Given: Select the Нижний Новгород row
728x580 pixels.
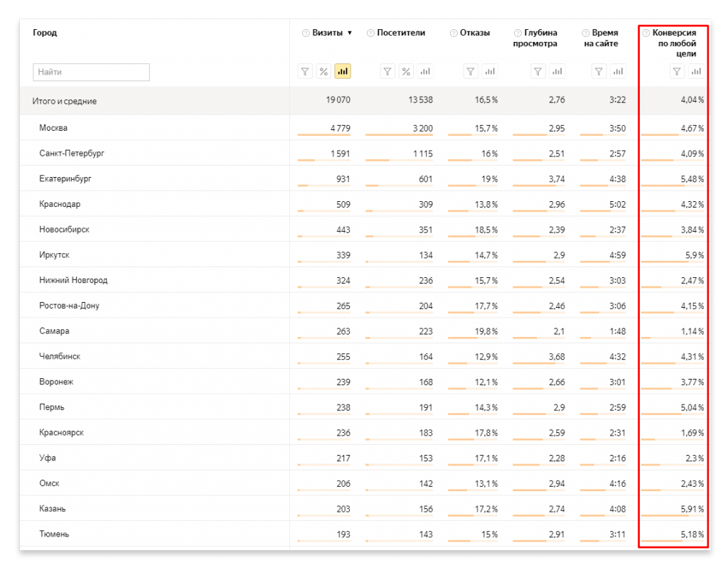Looking at the screenshot, I should (x=365, y=280).
